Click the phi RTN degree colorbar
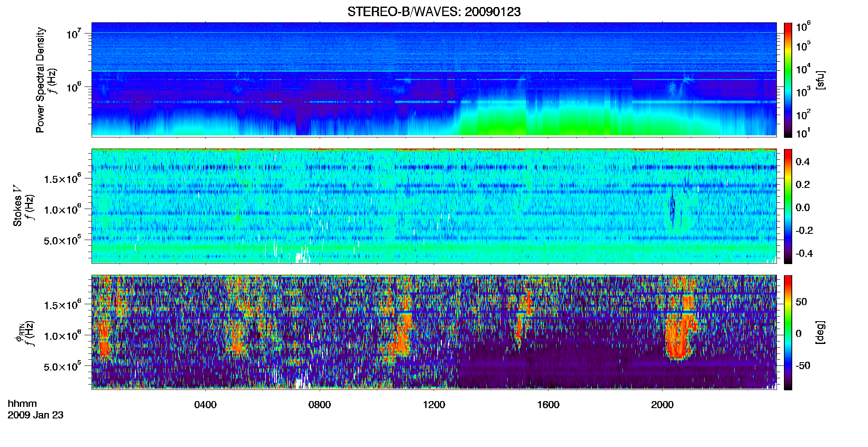The height and width of the screenshot is (447, 868). pos(788,332)
